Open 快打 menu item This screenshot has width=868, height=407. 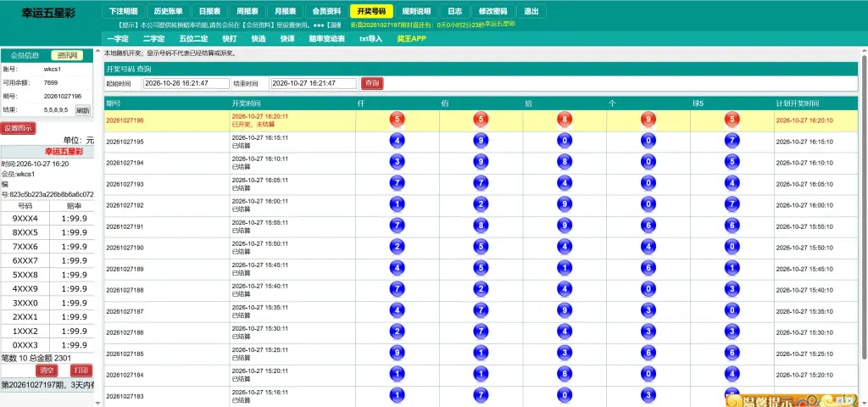(229, 39)
